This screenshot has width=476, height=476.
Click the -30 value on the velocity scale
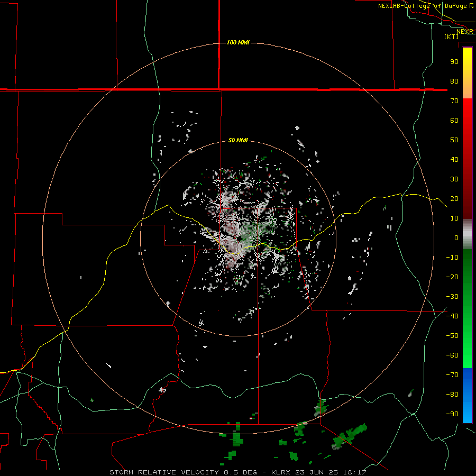pyautogui.click(x=452, y=297)
